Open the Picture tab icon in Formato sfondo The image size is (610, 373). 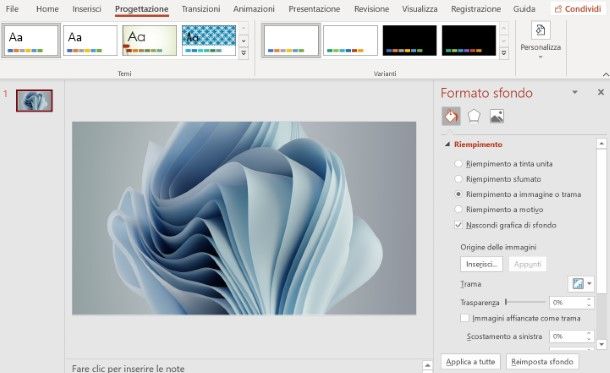point(496,116)
